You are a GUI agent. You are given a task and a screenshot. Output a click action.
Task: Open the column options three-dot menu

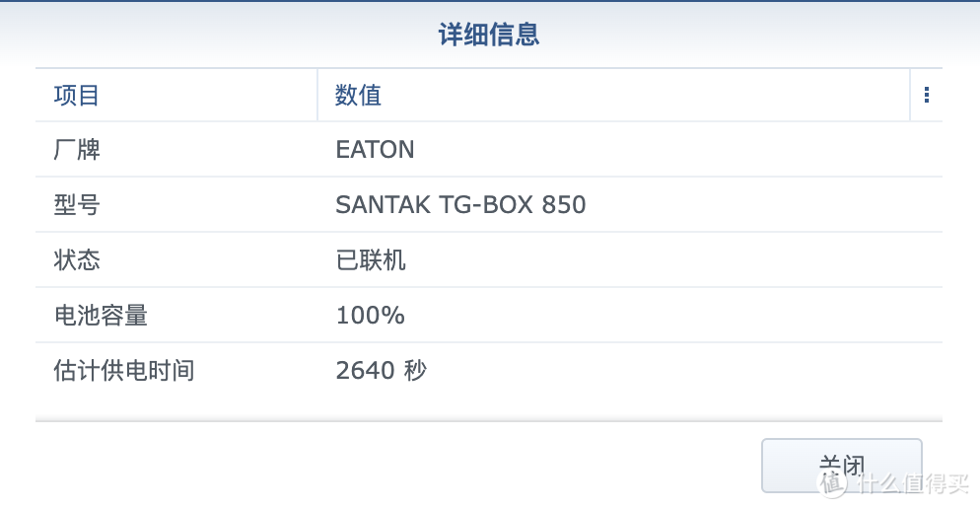pos(926,96)
